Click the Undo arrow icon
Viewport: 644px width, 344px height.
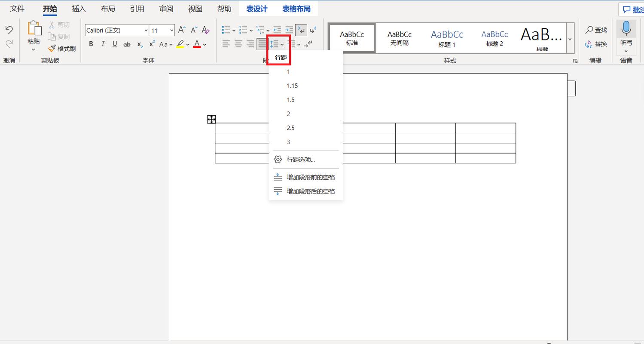click(9, 30)
